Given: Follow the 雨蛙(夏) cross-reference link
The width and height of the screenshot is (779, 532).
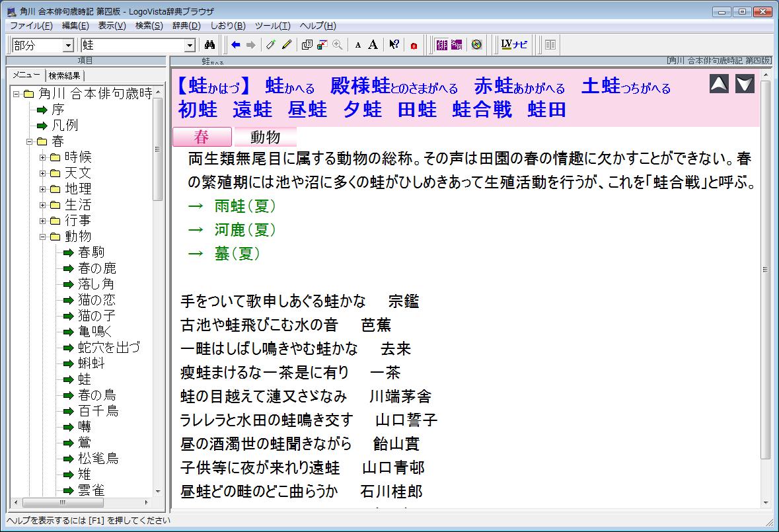Looking at the screenshot, I should [x=244, y=206].
